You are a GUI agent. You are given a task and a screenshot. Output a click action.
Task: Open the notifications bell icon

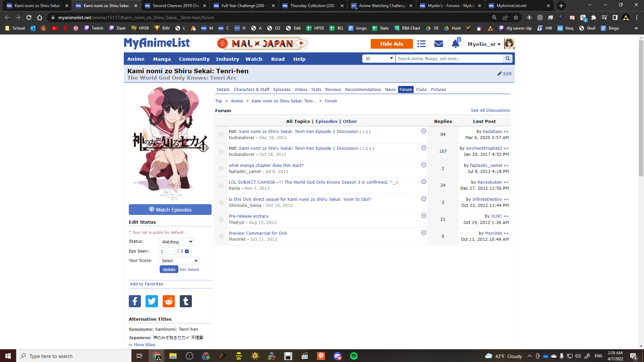455,44
